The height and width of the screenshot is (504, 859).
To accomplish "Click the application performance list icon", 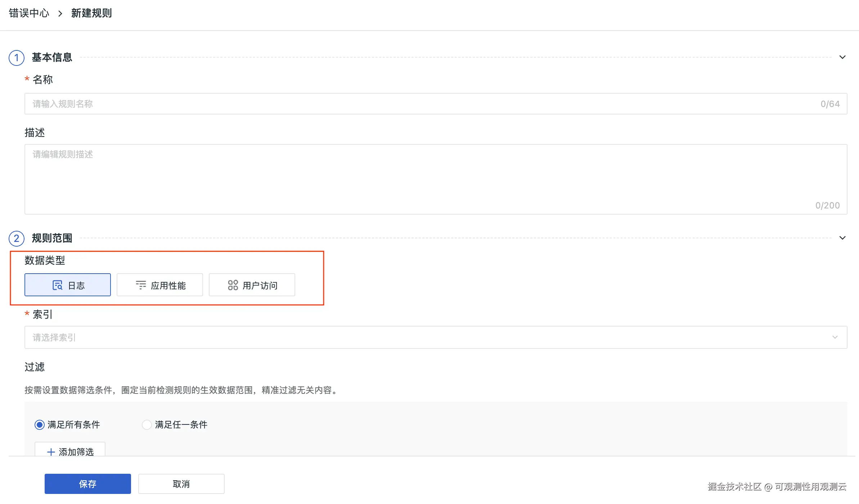I will pos(141,285).
